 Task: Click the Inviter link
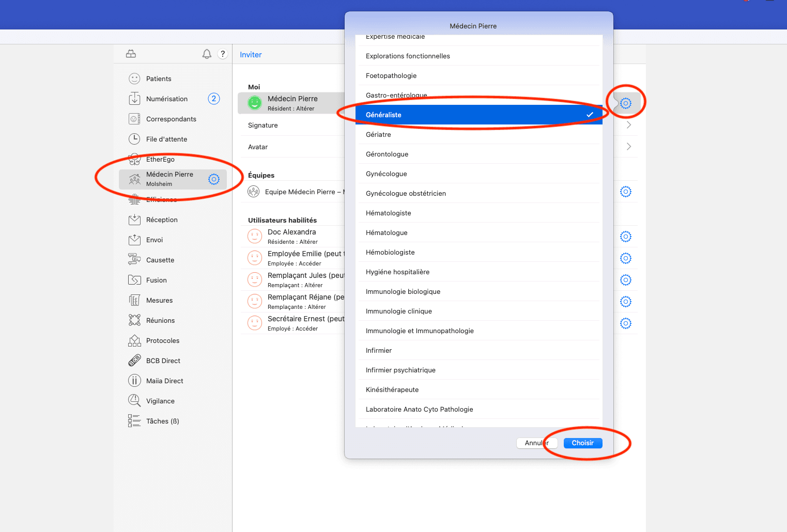251,55
